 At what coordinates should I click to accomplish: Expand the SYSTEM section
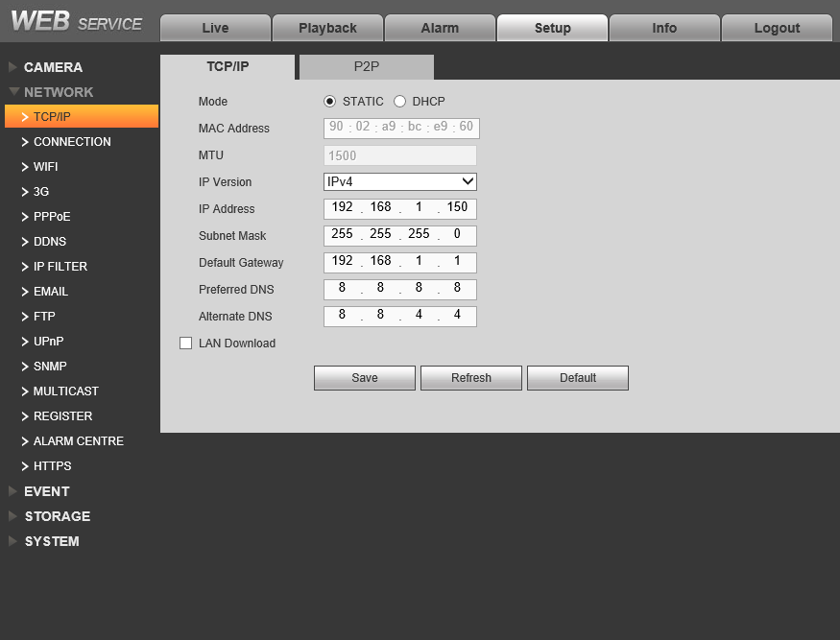[52, 541]
